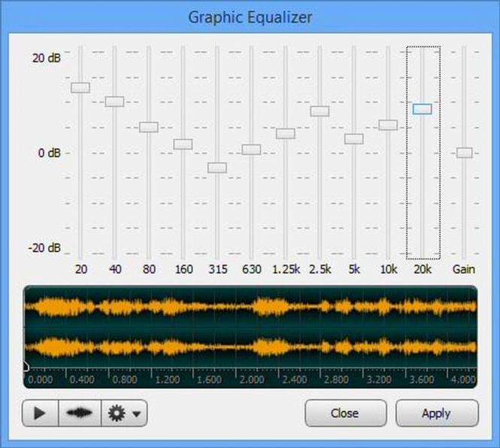Click the lower channel waveform preview
The image size is (500, 448).
(250, 347)
